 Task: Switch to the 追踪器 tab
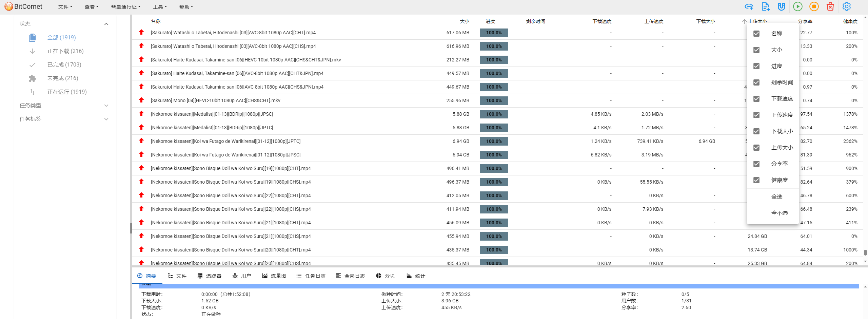point(210,276)
